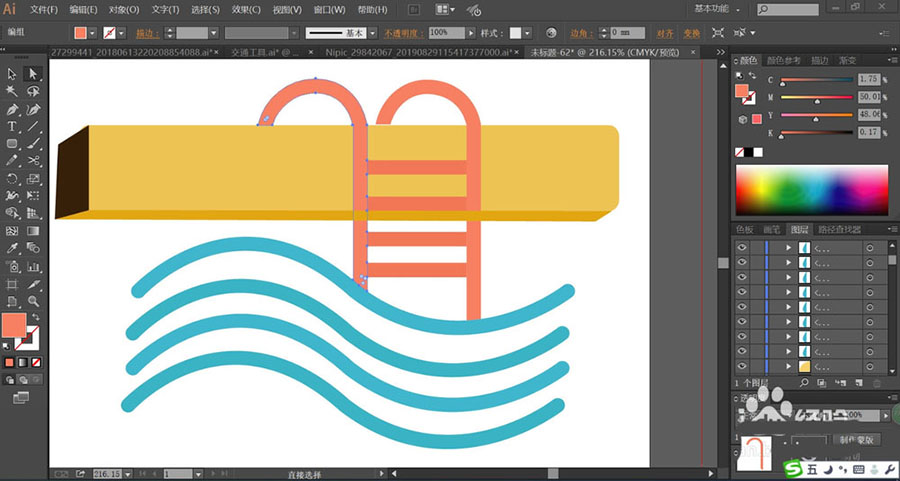The image size is (900, 481).
Task: Select the Scale tool
Action: coord(33,179)
